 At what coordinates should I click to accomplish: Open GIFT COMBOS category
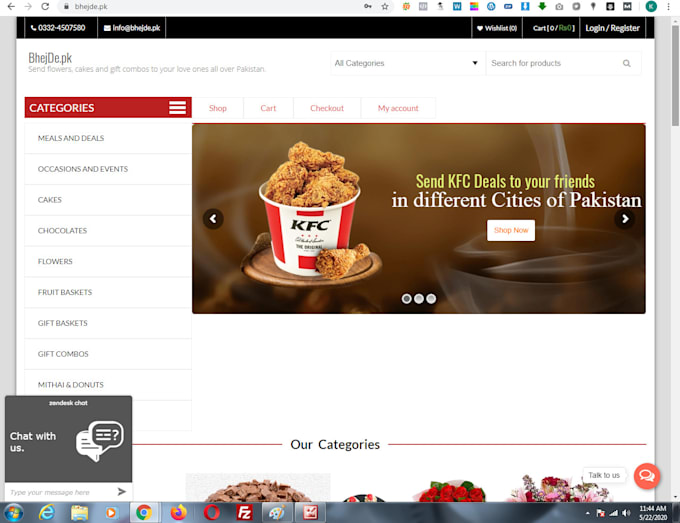tap(108, 354)
